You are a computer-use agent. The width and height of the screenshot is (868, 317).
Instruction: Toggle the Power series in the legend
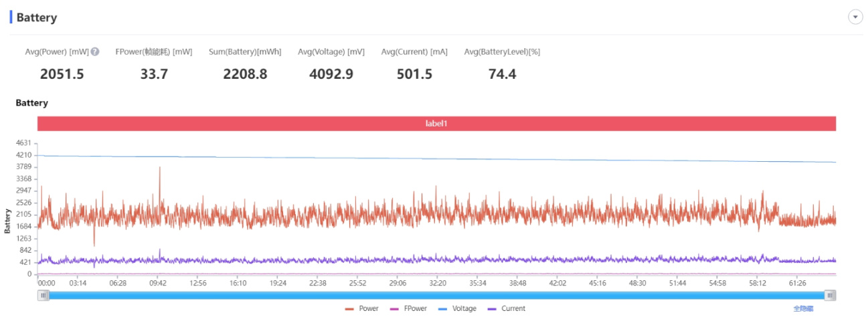(x=361, y=309)
